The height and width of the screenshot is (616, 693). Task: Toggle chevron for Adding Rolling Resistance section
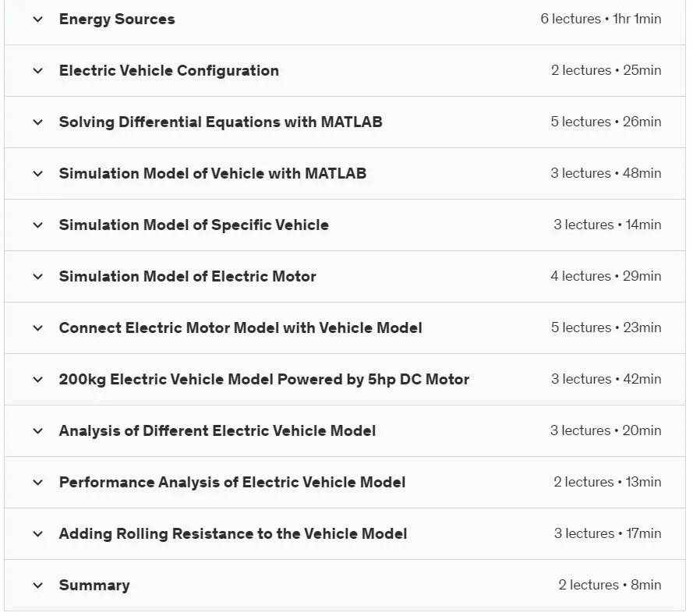point(38,534)
